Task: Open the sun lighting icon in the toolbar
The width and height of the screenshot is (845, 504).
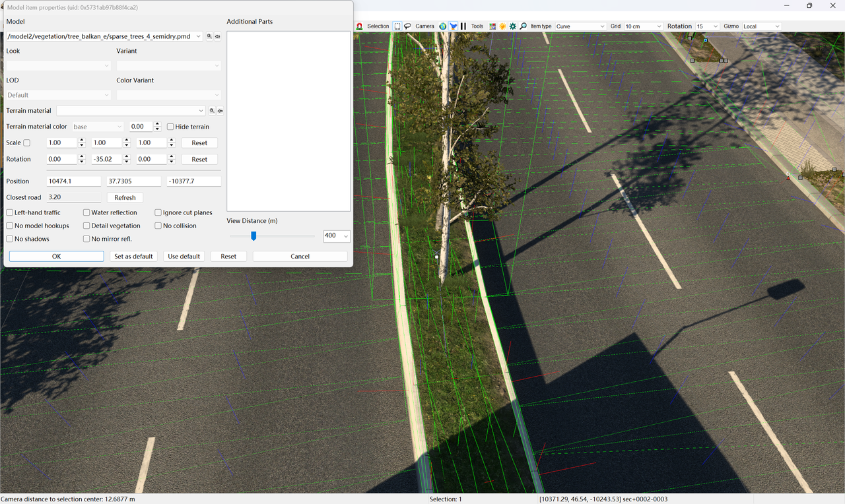Action: pyautogui.click(x=502, y=26)
